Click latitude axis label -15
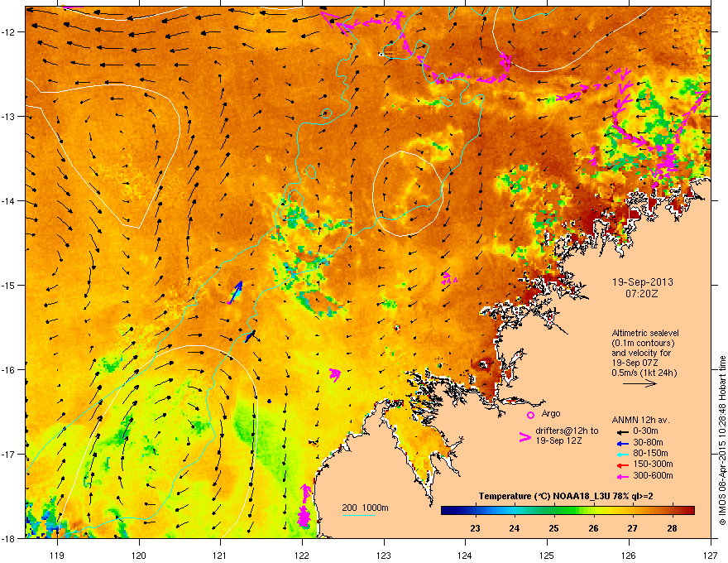The width and height of the screenshot is (728, 563). (9, 285)
